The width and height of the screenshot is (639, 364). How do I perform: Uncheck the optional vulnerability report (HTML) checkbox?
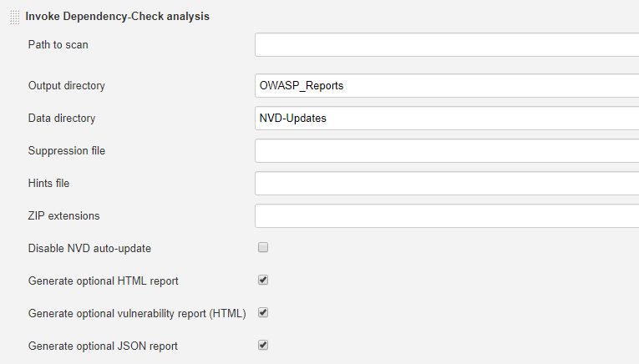coord(263,313)
